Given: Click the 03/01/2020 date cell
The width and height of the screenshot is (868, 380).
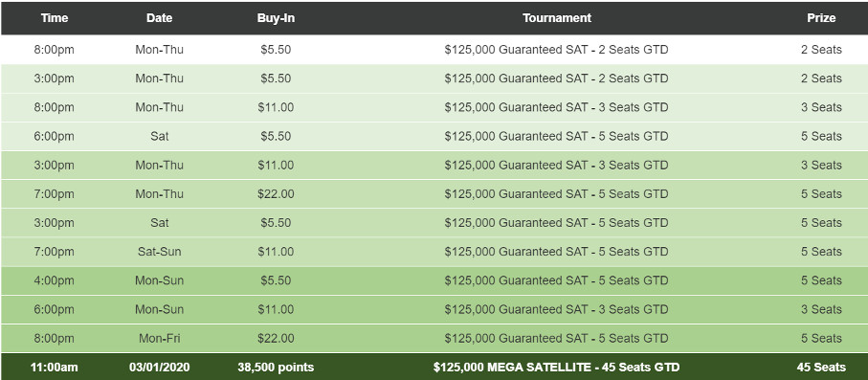Looking at the screenshot, I should coord(160,367).
